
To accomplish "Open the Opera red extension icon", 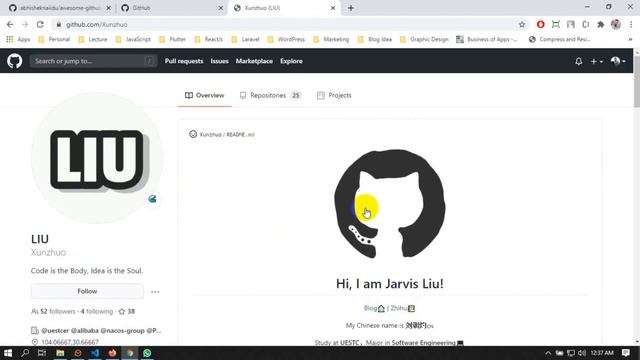I will click(x=540, y=24).
